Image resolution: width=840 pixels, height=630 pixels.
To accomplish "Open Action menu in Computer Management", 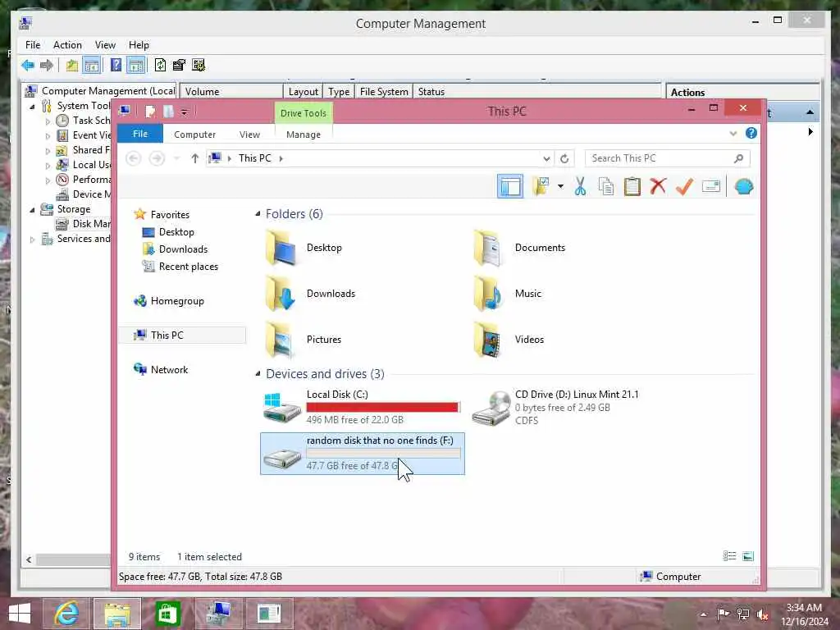I will tap(67, 45).
